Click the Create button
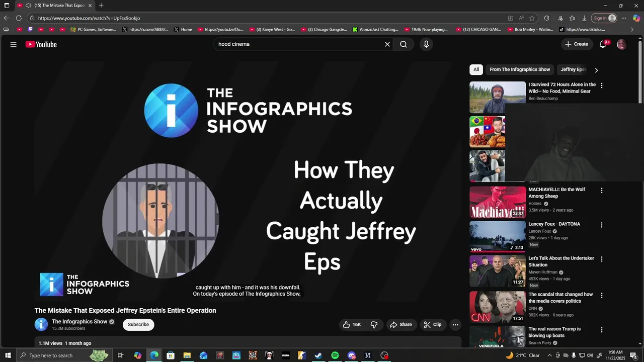This screenshot has width=644, height=362. tap(577, 44)
